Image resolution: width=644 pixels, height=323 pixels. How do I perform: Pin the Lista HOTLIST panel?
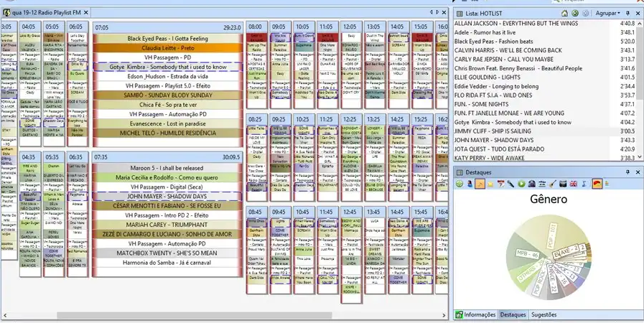[628, 13]
